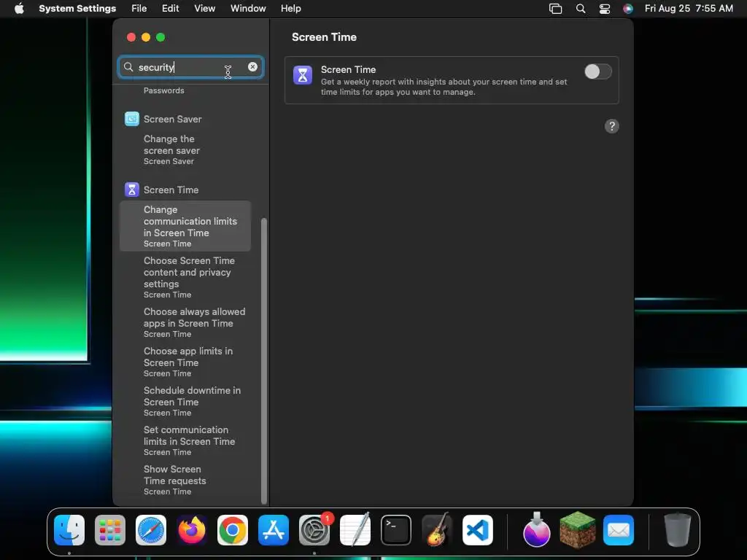Activate Siri from the menu bar
This screenshot has height=560, width=747.
[628, 9]
